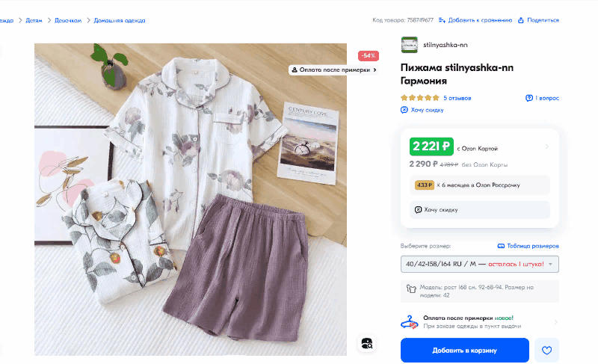Image resolution: width=598 pixels, height=364 pixels.
Task: Click the five-star rating
Action: click(419, 98)
